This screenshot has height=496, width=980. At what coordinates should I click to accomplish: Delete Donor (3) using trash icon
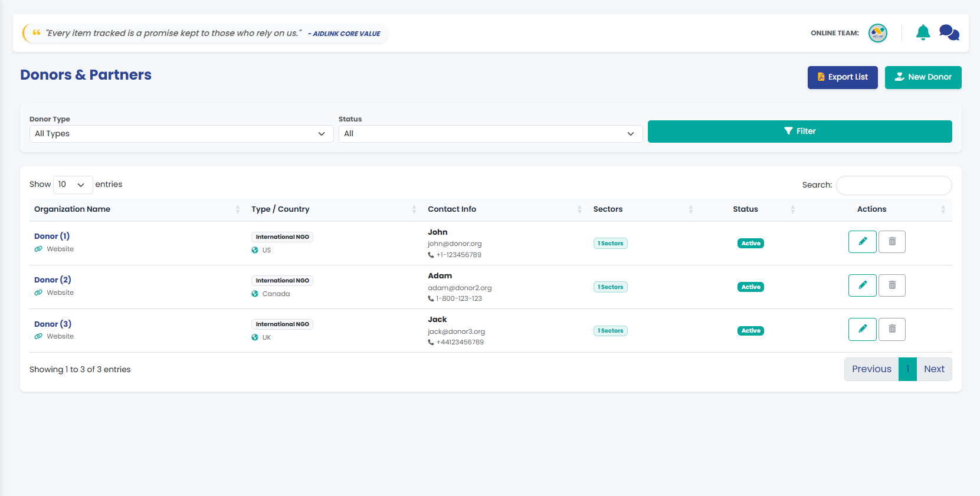[x=892, y=329]
